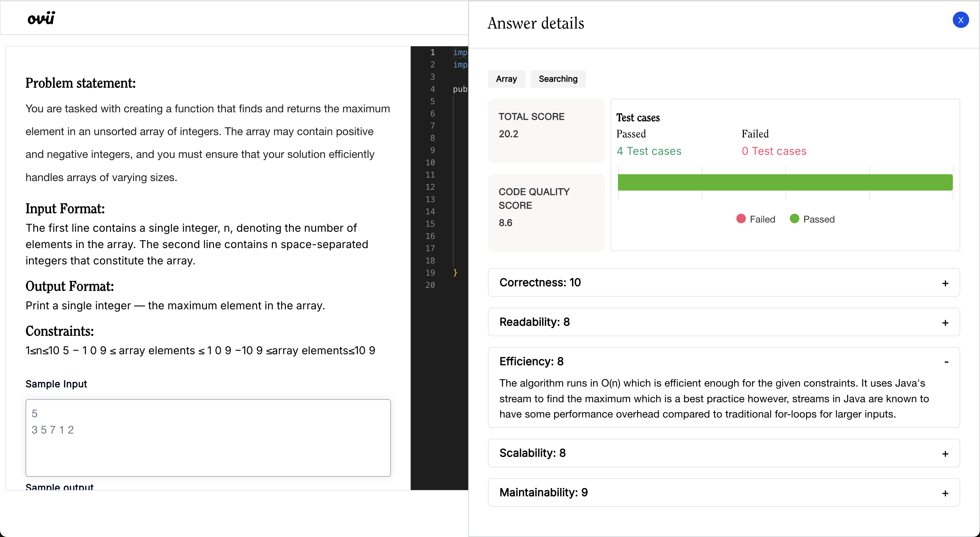Click the TOTAL SCORE card
This screenshot has width=980, height=537.
pyautogui.click(x=546, y=131)
